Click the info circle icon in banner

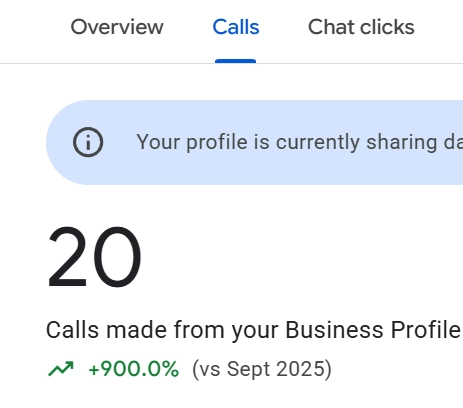(x=88, y=142)
